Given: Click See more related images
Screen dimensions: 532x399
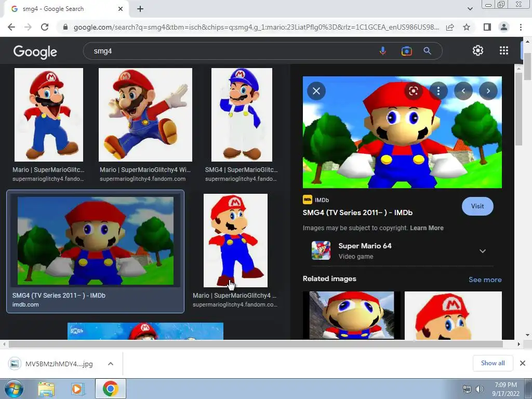Looking at the screenshot, I should coord(485,280).
